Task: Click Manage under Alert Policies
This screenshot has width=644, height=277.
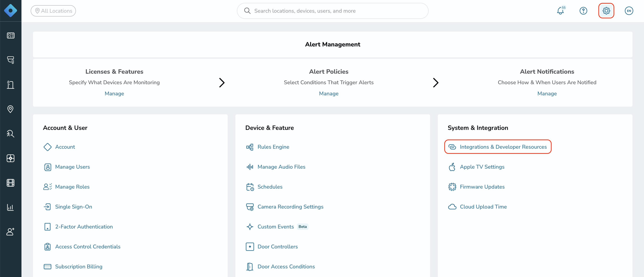Action: (329, 94)
